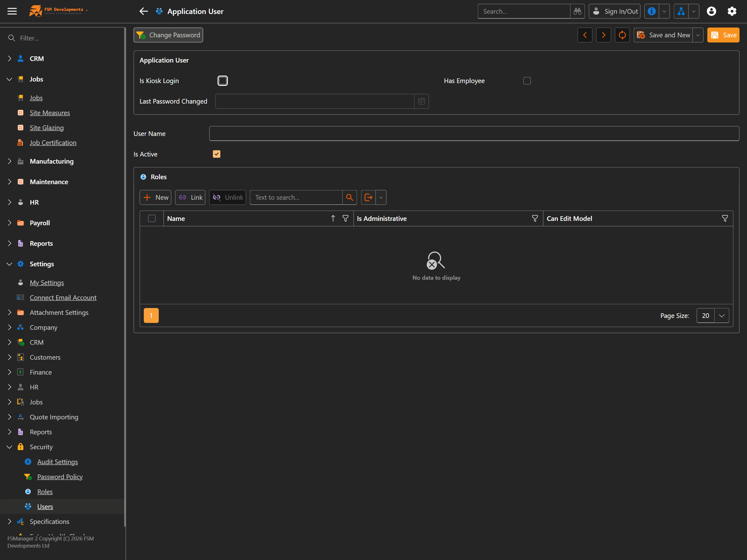Open the hamburger navigation menu

(x=12, y=11)
